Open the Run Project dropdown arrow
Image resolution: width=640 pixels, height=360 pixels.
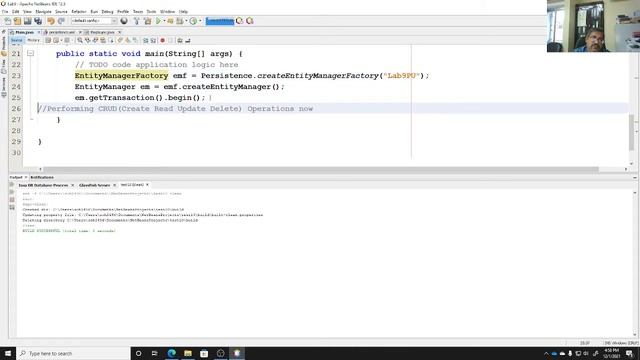164,21
